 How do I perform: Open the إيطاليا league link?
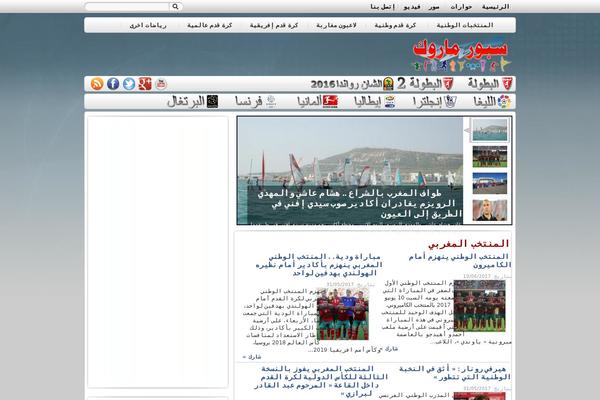coord(367,102)
